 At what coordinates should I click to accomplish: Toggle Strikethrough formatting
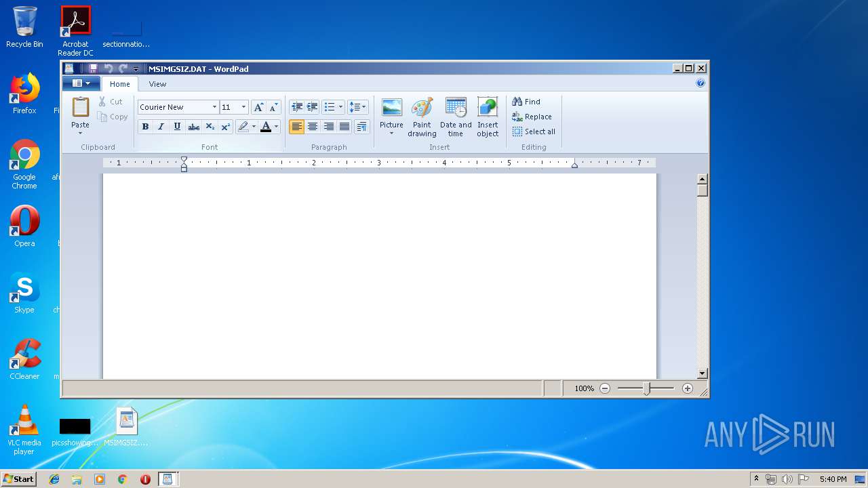pyautogui.click(x=193, y=127)
